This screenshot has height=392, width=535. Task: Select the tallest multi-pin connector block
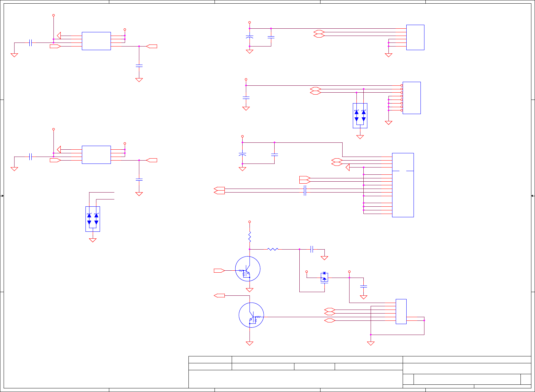click(x=403, y=185)
